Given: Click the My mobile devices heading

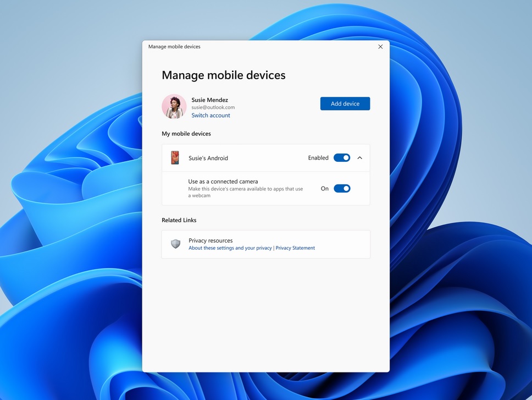Looking at the screenshot, I should 186,134.
